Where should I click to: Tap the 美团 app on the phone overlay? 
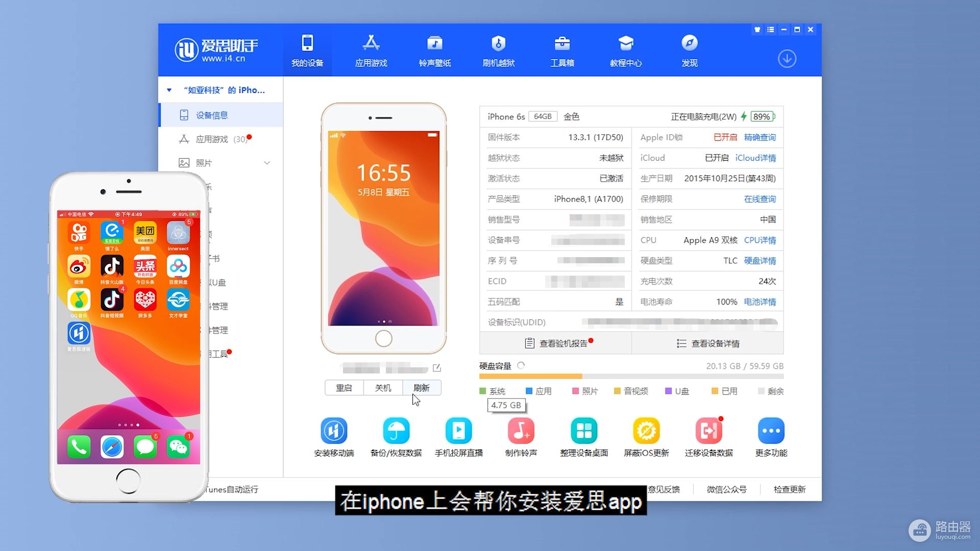tap(145, 233)
